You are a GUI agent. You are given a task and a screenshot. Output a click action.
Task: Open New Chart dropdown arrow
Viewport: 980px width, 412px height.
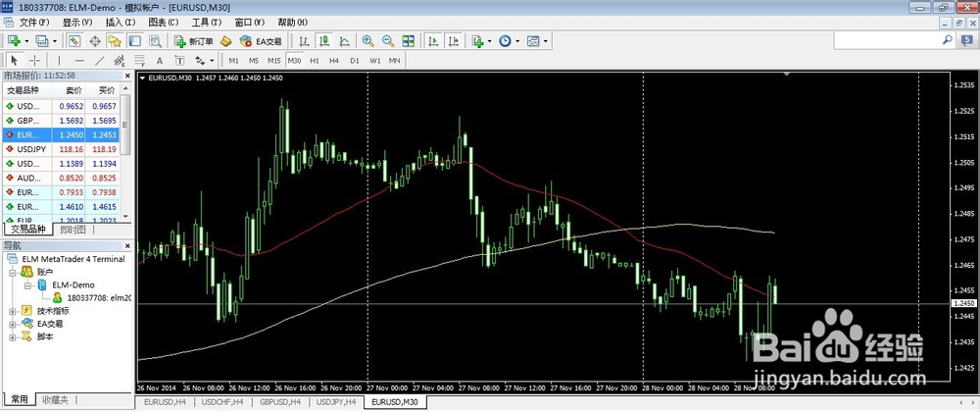(x=26, y=41)
